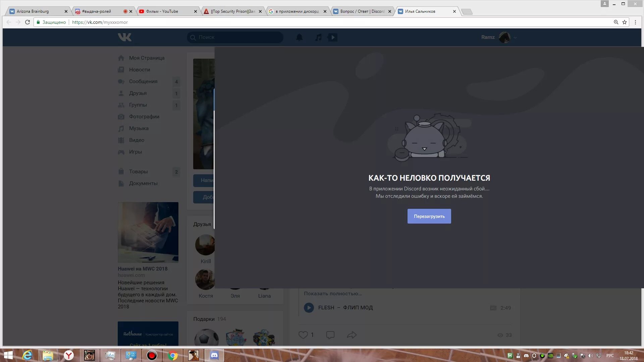Open VK music player note icon
Viewport: 644px width, 362px height.
click(x=318, y=37)
